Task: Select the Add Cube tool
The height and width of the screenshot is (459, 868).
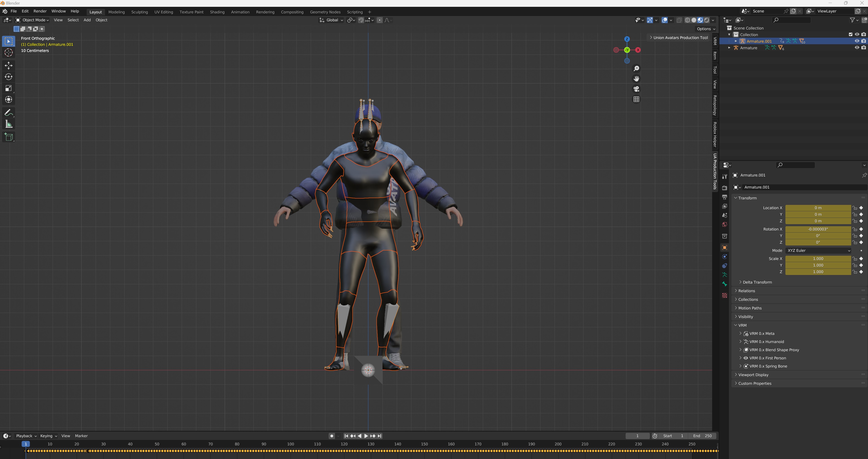Action: 9,137
